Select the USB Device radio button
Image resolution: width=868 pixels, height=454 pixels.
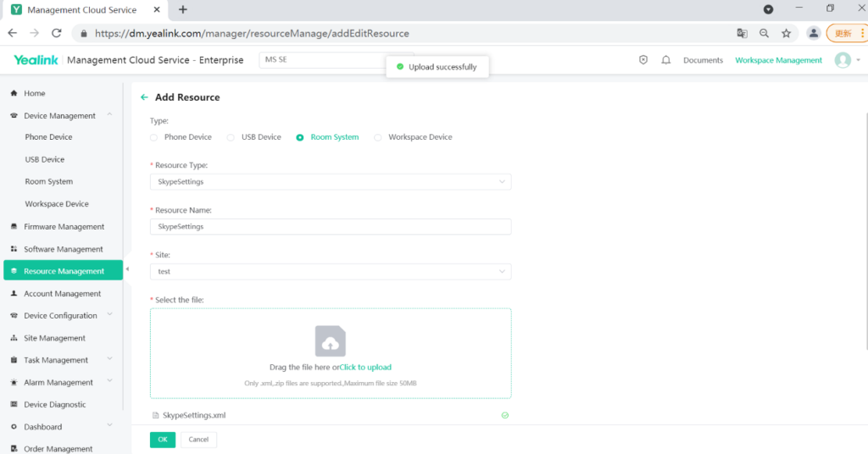click(x=231, y=137)
